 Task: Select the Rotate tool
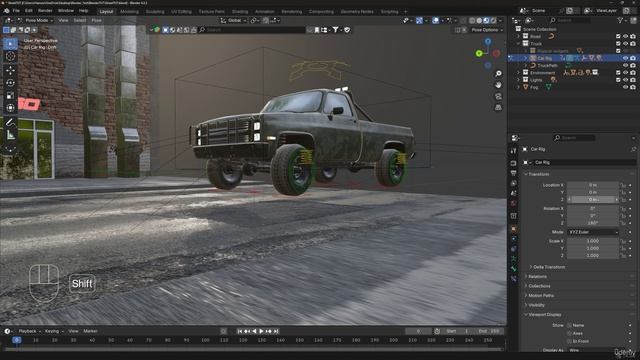10,83
